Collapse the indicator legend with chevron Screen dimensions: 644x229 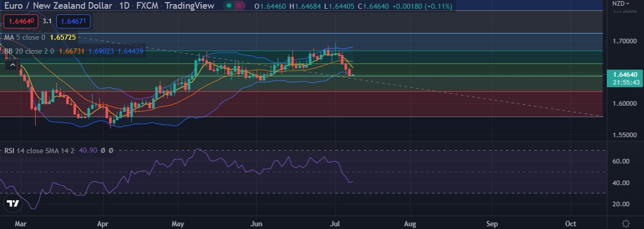12,66
